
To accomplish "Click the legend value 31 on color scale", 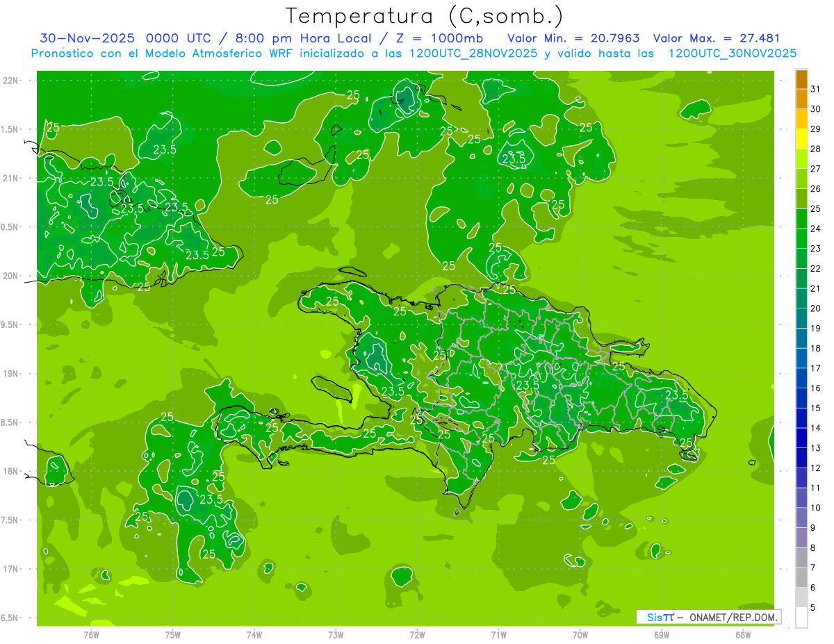I will pos(816,89).
